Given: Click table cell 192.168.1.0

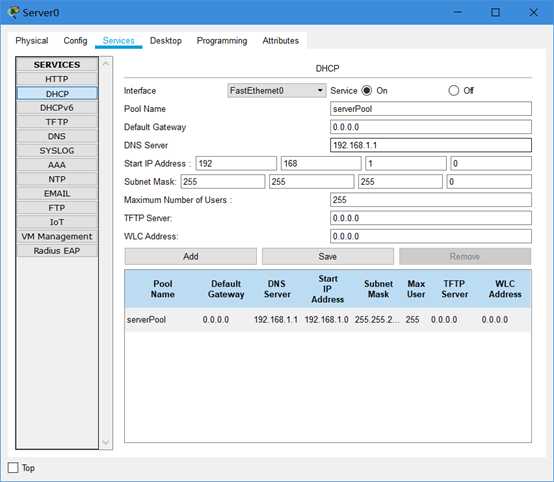Looking at the screenshot, I should 326,320.
